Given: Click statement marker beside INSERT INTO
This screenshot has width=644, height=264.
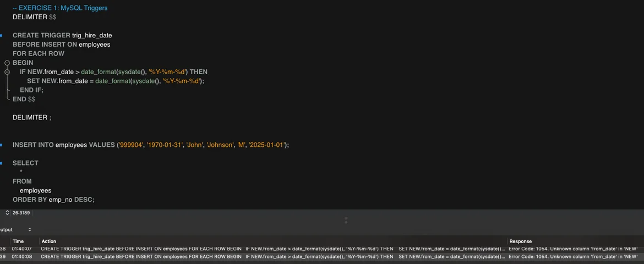Looking at the screenshot, I should 1,145.
